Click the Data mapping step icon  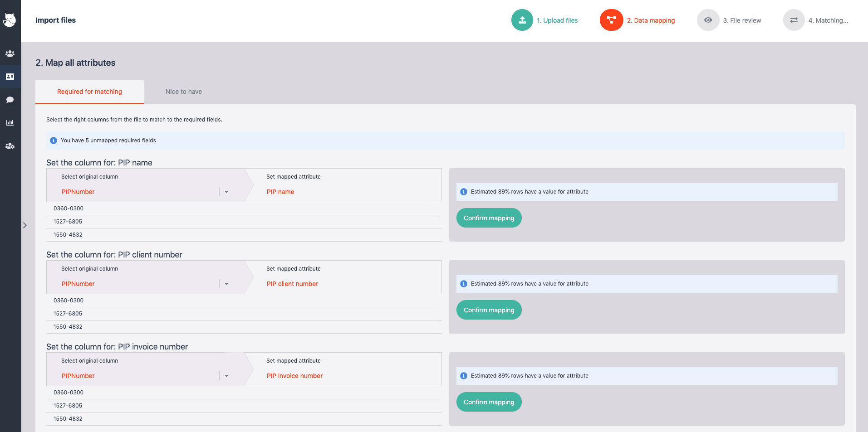coord(612,20)
